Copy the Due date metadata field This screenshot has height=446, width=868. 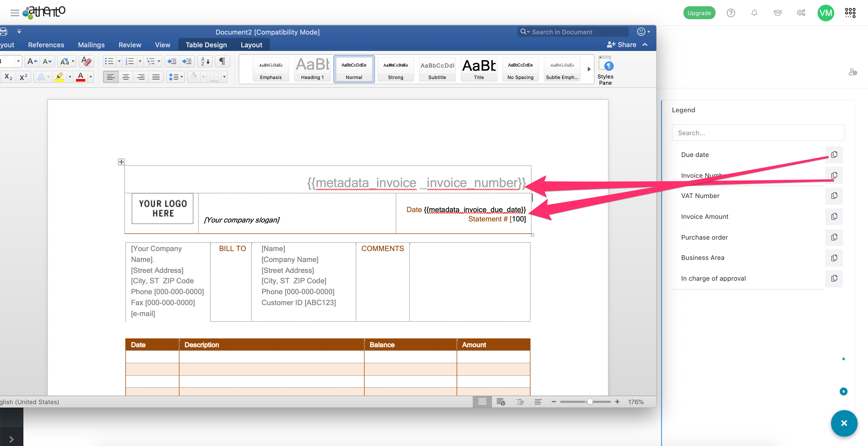point(834,155)
